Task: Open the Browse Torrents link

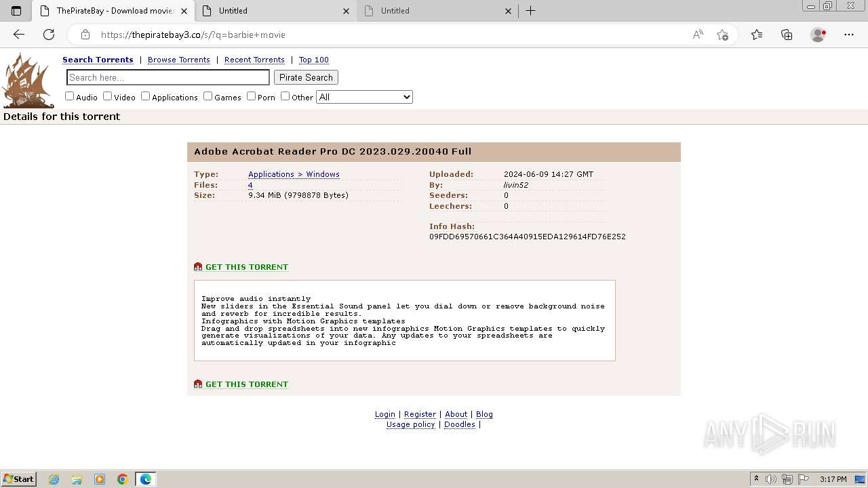Action: [x=179, y=60]
